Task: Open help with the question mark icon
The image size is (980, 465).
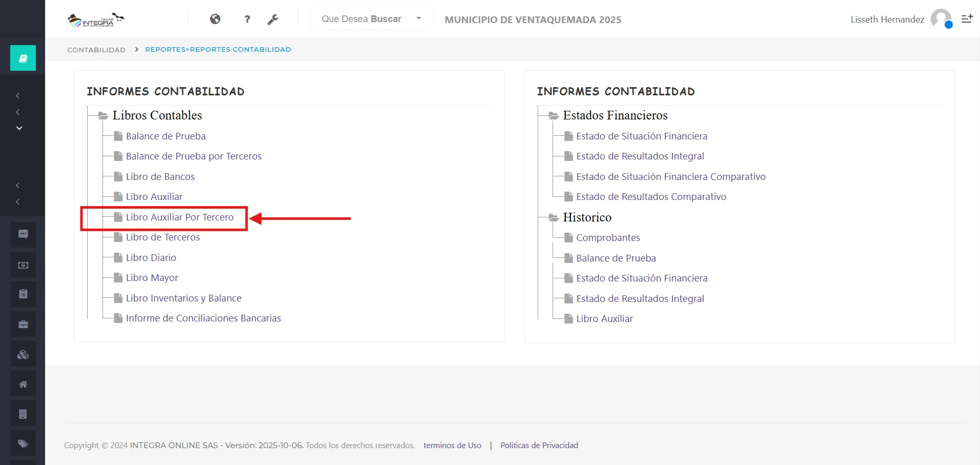Action: (x=247, y=19)
